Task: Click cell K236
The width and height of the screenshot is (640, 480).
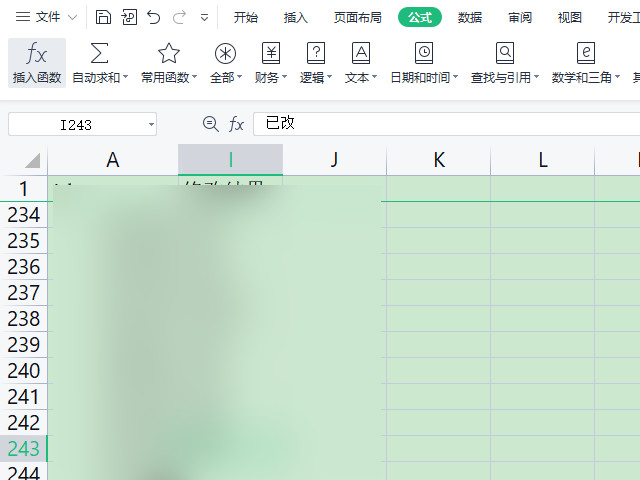Action: pos(438,267)
